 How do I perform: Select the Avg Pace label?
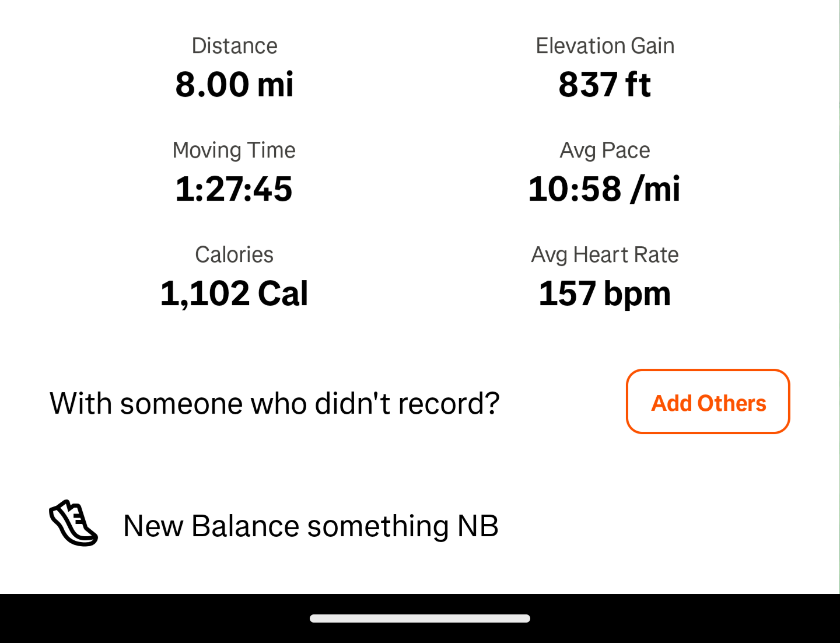tap(605, 151)
